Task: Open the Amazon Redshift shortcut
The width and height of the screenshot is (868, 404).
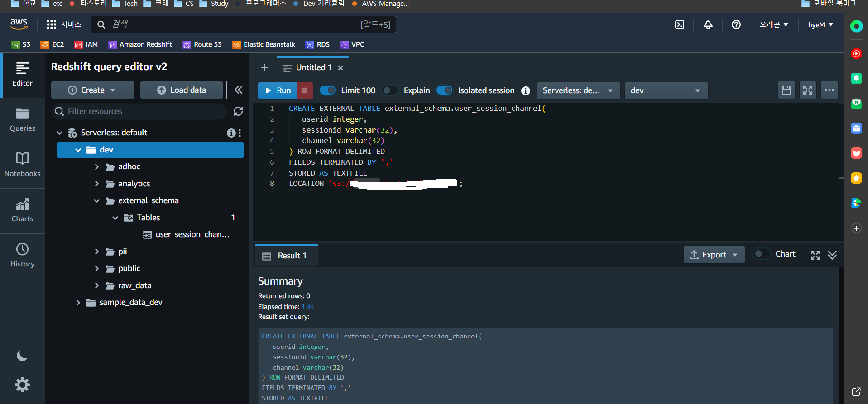Action: point(140,44)
